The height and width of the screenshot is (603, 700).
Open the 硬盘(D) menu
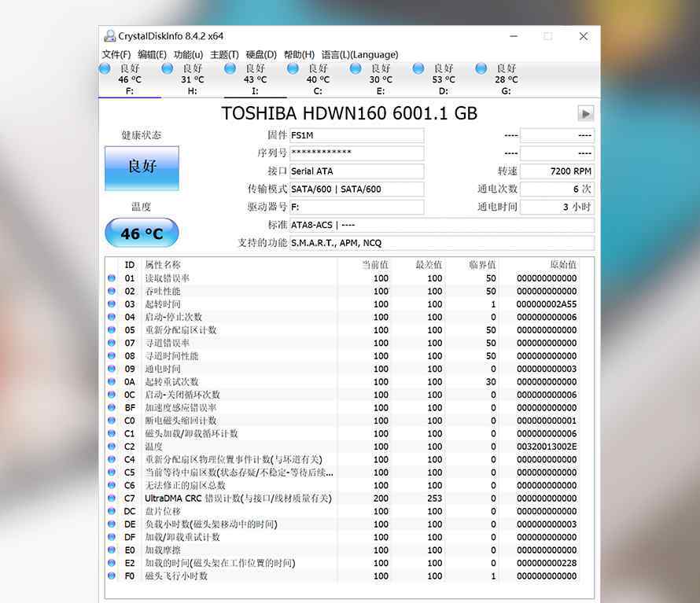(x=261, y=54)
